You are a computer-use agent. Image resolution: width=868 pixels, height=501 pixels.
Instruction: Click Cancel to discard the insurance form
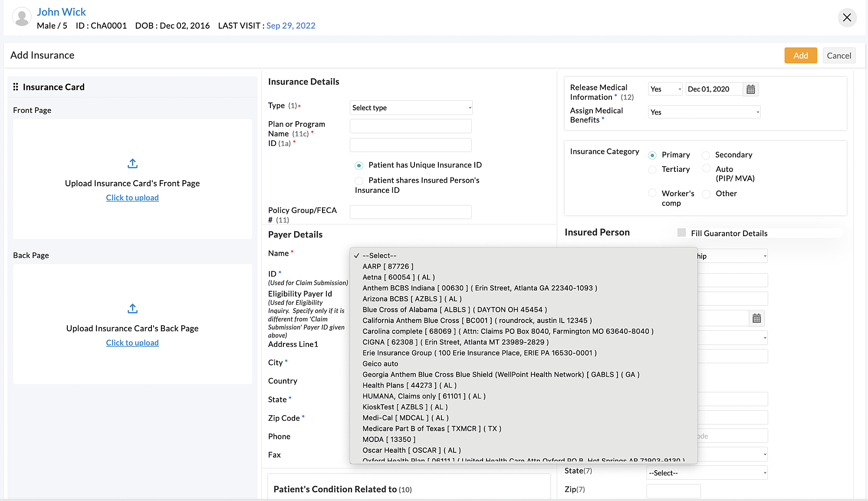click(839, 55)
